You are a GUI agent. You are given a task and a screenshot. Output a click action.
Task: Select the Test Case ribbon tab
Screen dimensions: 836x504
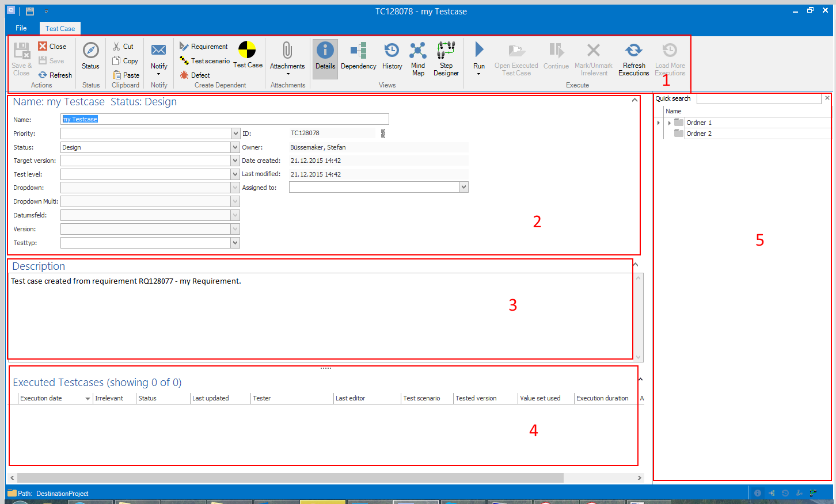(x=60, y=28)
